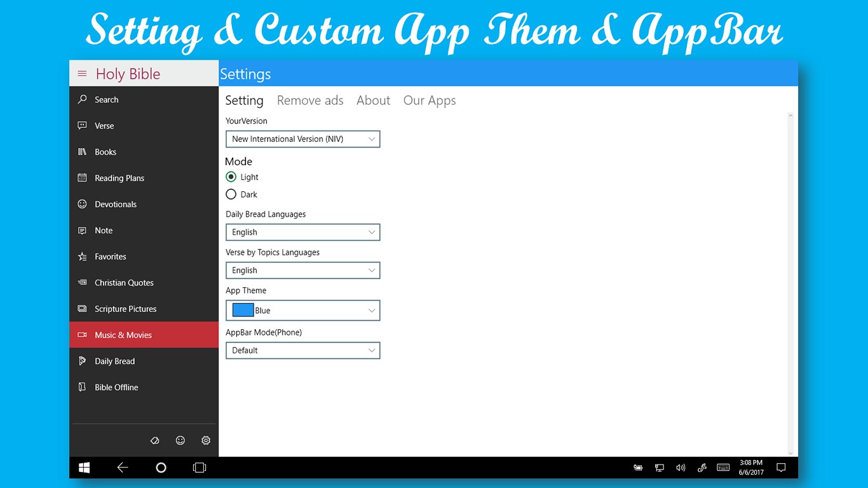
Task: Click the Note label in sidebar
Action: pos(104,231)
